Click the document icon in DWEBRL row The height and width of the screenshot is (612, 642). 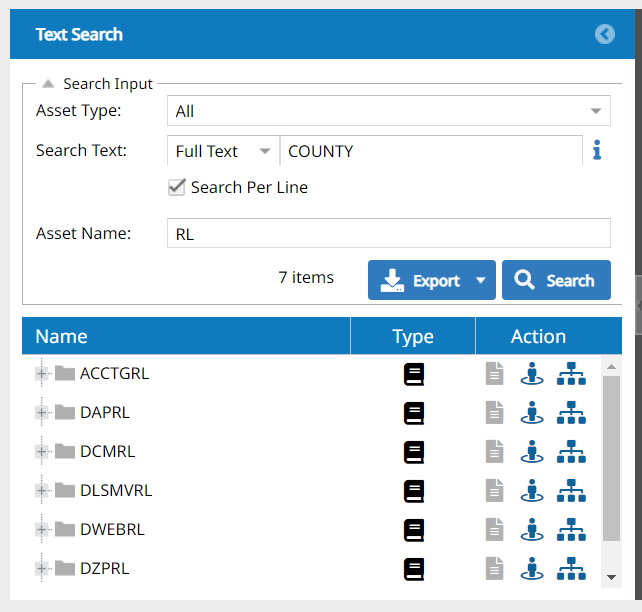pyautogui.click(x=494, y=530)
